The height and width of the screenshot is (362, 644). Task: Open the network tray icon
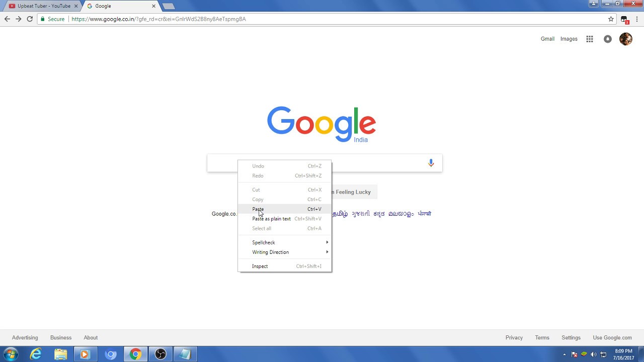click(604, 354)
